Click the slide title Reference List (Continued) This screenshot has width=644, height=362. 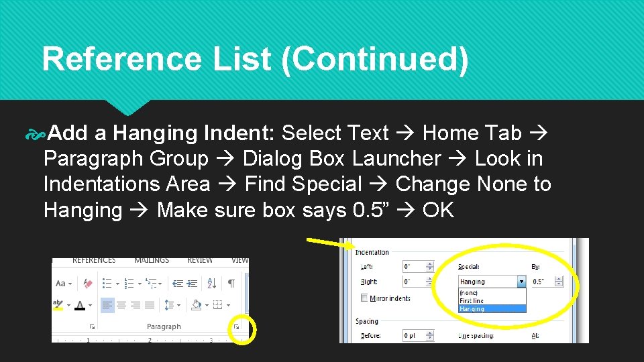[255, 59]
